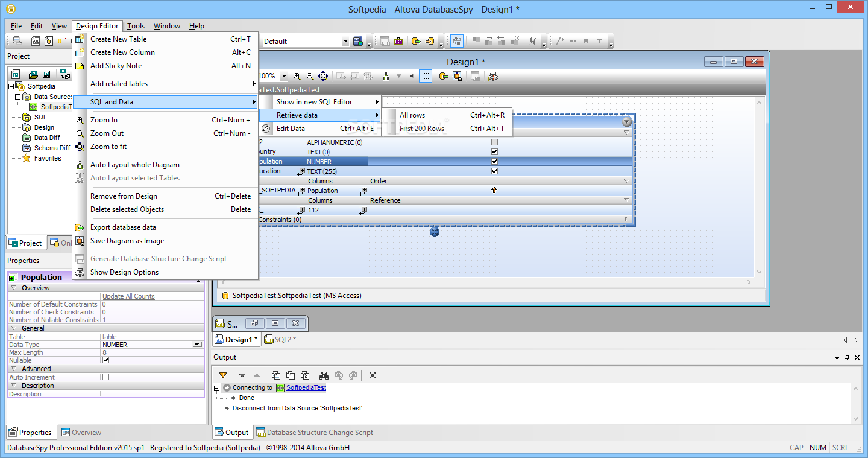Click the Update All Counts link

tap(128, 296)
